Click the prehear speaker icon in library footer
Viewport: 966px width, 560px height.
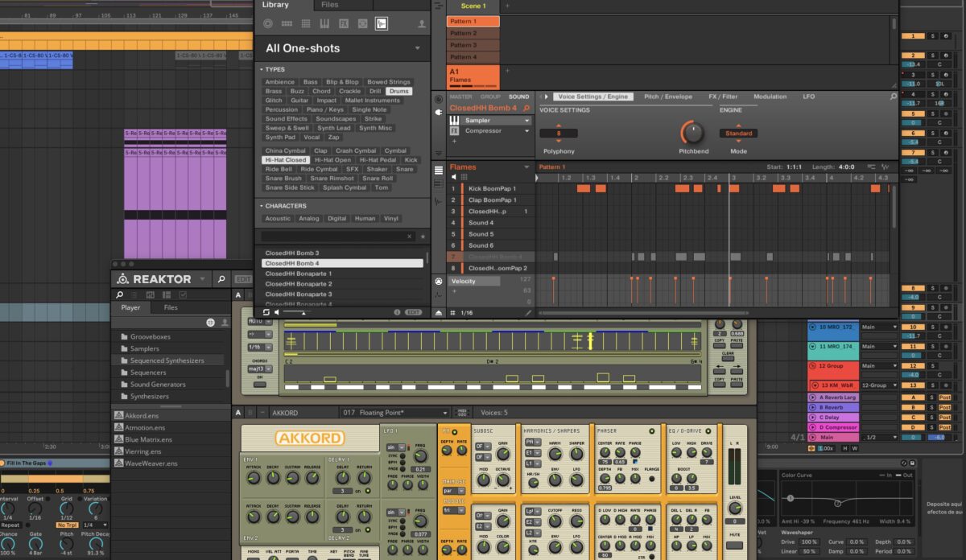point(276,312)
